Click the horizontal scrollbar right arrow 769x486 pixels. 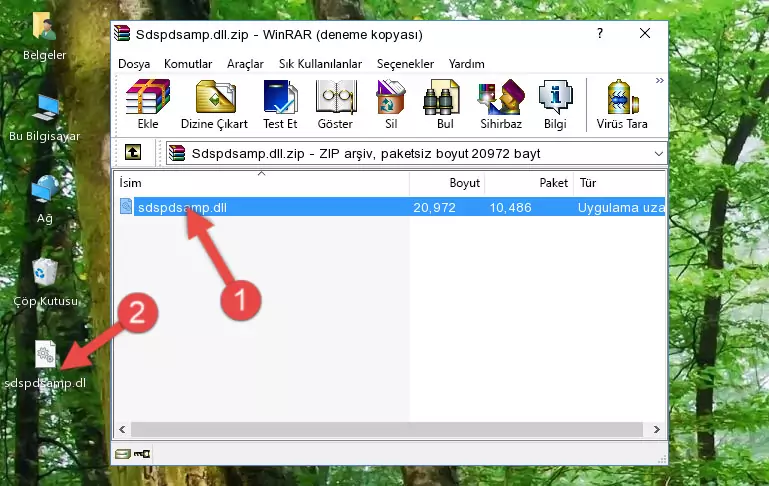(657, 430)
